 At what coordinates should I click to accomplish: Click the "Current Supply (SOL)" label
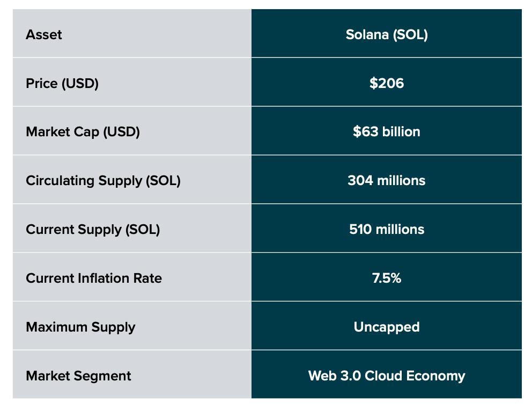[x=93, y=230]
